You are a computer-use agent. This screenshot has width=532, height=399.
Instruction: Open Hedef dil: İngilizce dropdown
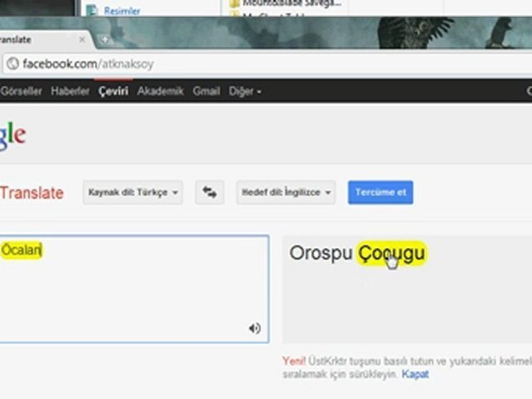point(286,192)
